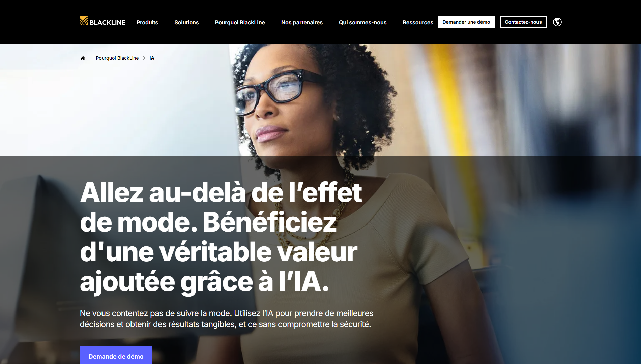This screenshot has height=364, width=641.
Task: Follow the Pourquoi BlackLine breadcrumb link
Action: [117, 58]
